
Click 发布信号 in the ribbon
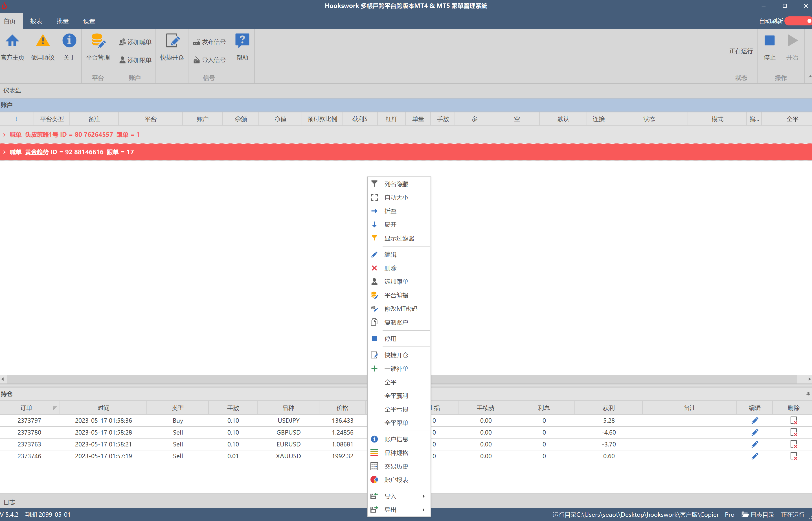coord(209,42)
